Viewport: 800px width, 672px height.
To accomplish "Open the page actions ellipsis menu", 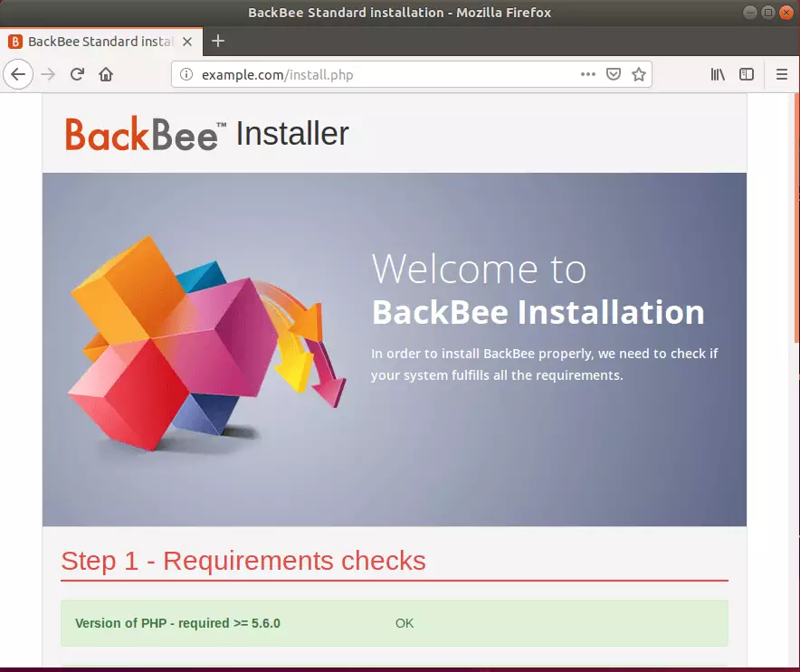I will click(x=587, y=74).
